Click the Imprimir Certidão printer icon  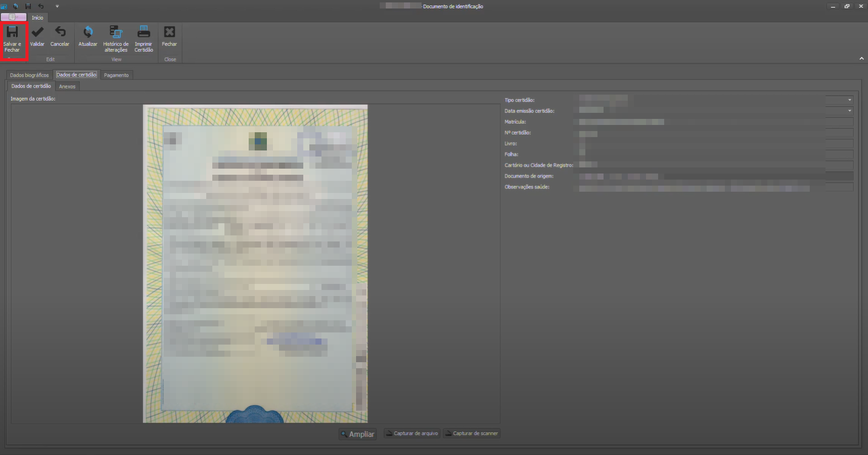(x=144, y=32)
